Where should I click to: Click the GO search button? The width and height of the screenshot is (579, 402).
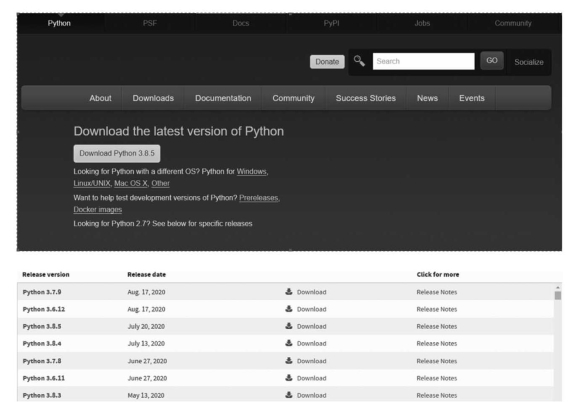click(x=492, y=61)
